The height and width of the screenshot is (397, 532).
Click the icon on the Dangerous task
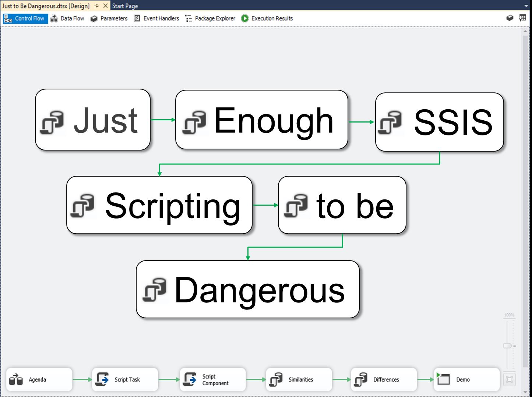pyautogui.click(x=155, y=290)
